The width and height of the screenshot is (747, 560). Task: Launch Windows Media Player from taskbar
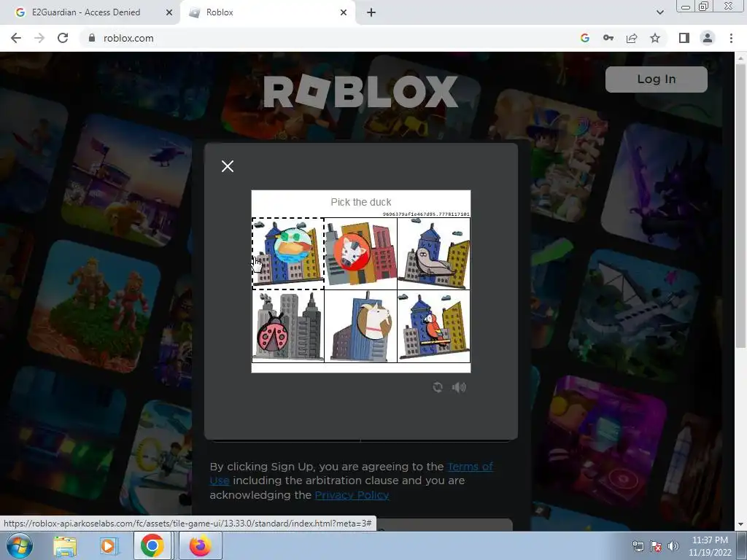[108, 546]
